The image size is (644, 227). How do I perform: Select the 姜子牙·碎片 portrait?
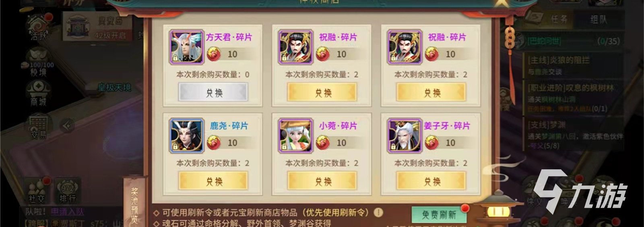[x=404, y=135]
